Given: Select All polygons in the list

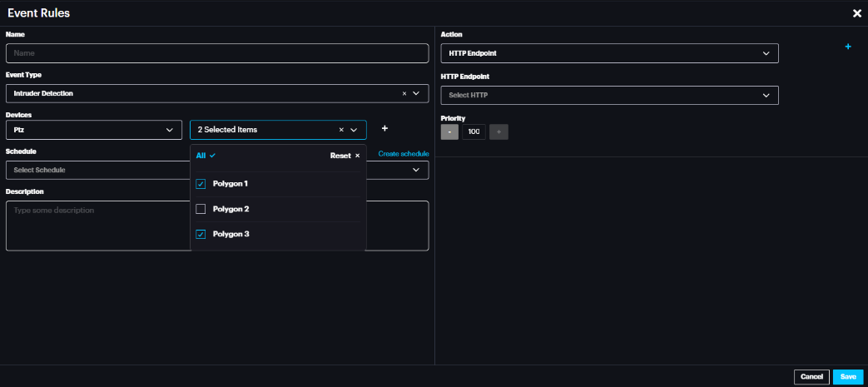Looking at the screenshot, I should tap(201, 156).
